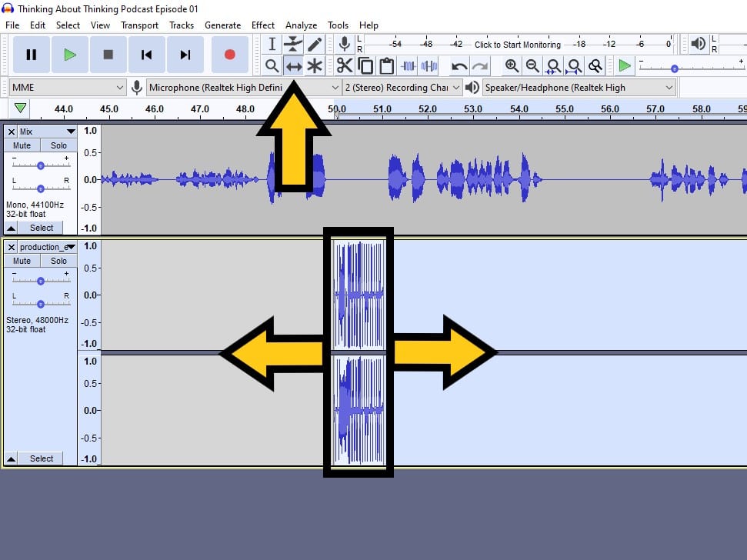
Task: Copy selection with the Copy icon
Action: (x=365, y=65)
